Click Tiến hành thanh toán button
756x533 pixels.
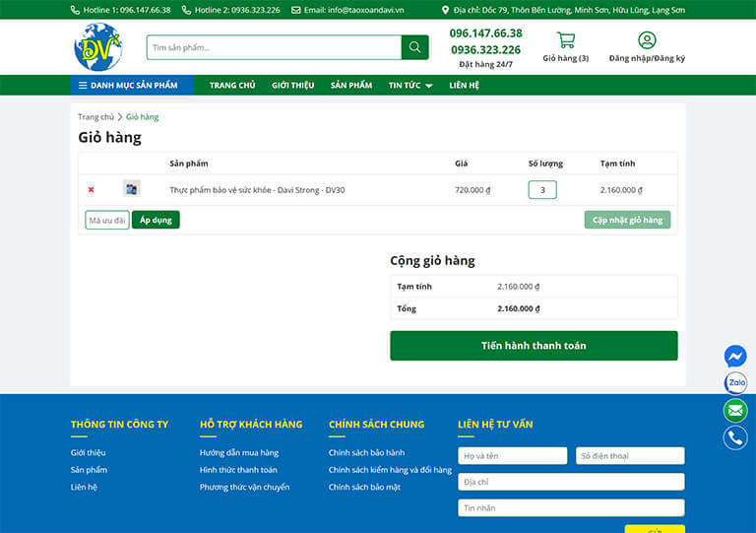[534, 346]
